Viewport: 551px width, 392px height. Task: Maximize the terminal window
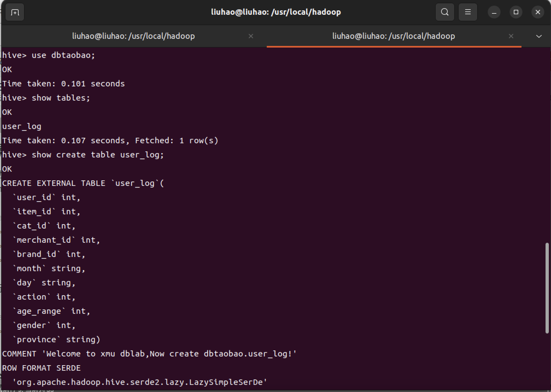pos(516,12)
